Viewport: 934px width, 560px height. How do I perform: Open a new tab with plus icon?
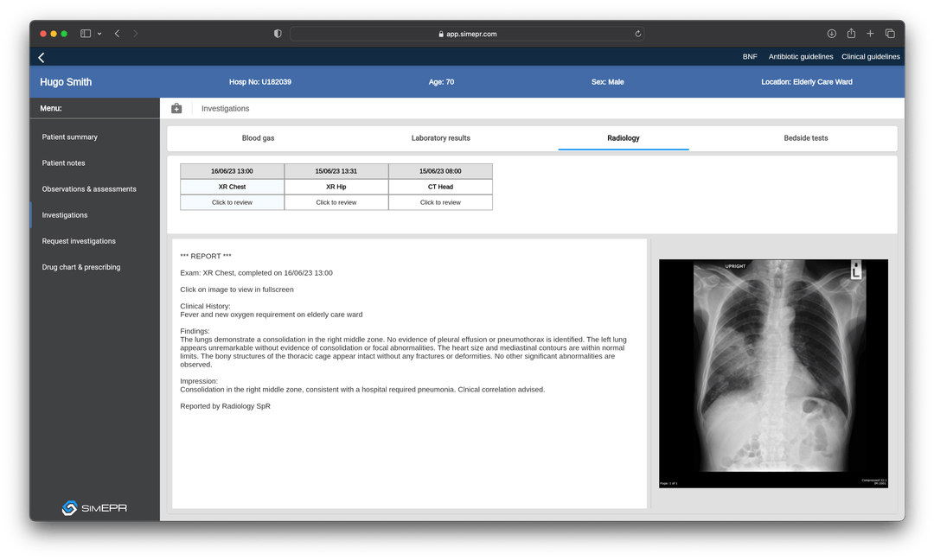pos(870,34)
